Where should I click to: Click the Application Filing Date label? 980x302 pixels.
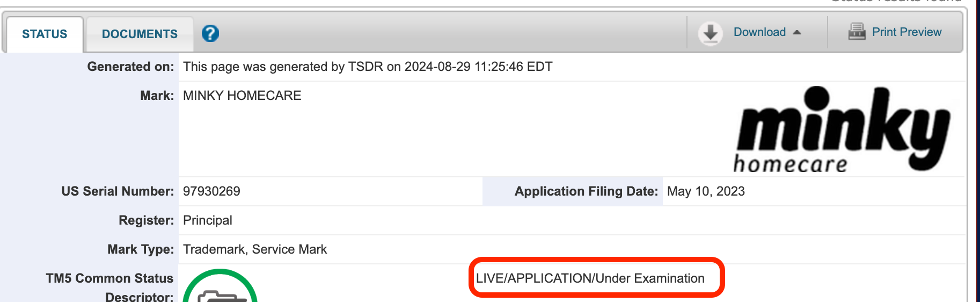(x=586, y=191)
